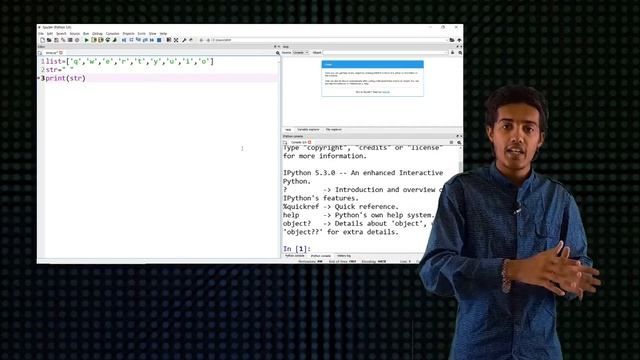Screen dimensions: 640x360
Task: Open the File menu
Action: pyautogui.click(x=41, y=33)
